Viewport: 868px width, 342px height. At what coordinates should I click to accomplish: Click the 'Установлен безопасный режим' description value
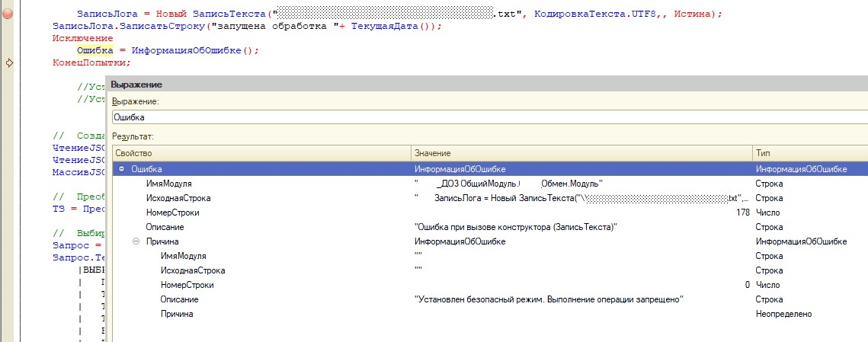point(549,299)
